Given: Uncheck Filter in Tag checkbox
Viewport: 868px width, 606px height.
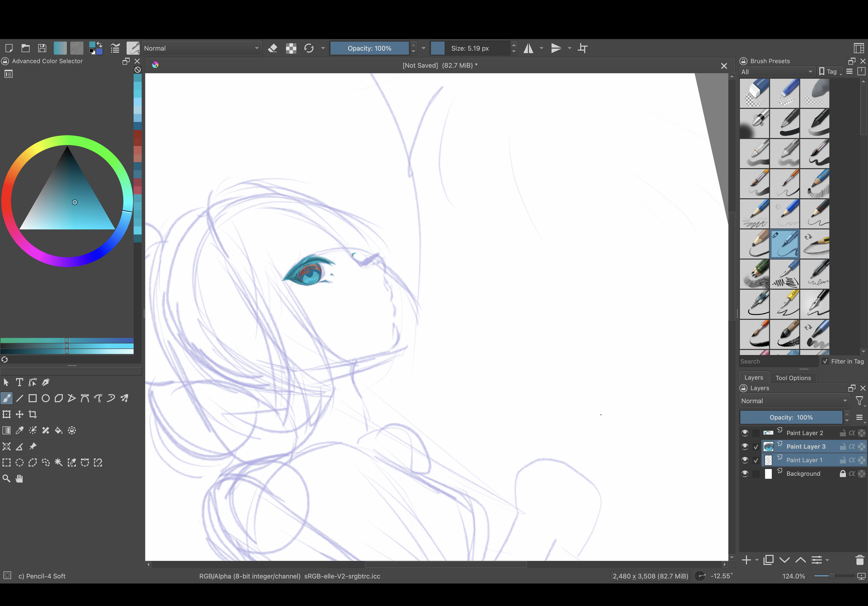Looking at the screenshot, I should (x=825, y=361).
